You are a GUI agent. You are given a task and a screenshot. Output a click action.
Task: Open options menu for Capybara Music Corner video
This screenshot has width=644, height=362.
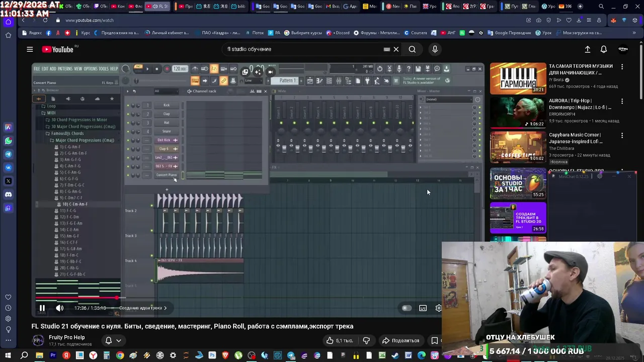point(622,135)
